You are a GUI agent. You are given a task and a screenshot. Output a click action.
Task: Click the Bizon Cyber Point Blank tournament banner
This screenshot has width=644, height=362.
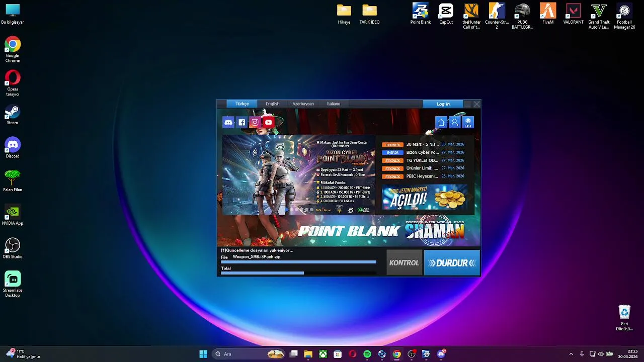[299, 174]
